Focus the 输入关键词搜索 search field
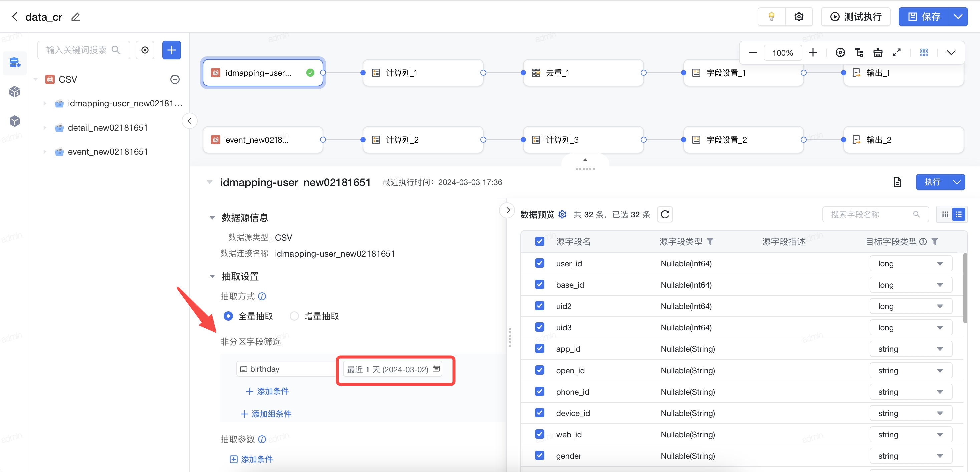The height and width of the screenshot is (472, 980). pyautogui.click(x=84, y=50)
